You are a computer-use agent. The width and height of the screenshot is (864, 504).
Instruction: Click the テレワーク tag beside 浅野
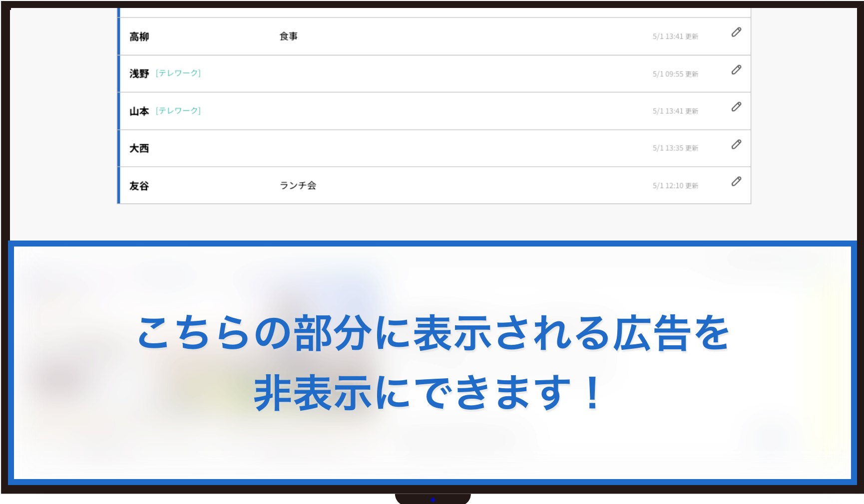point(178,73)
